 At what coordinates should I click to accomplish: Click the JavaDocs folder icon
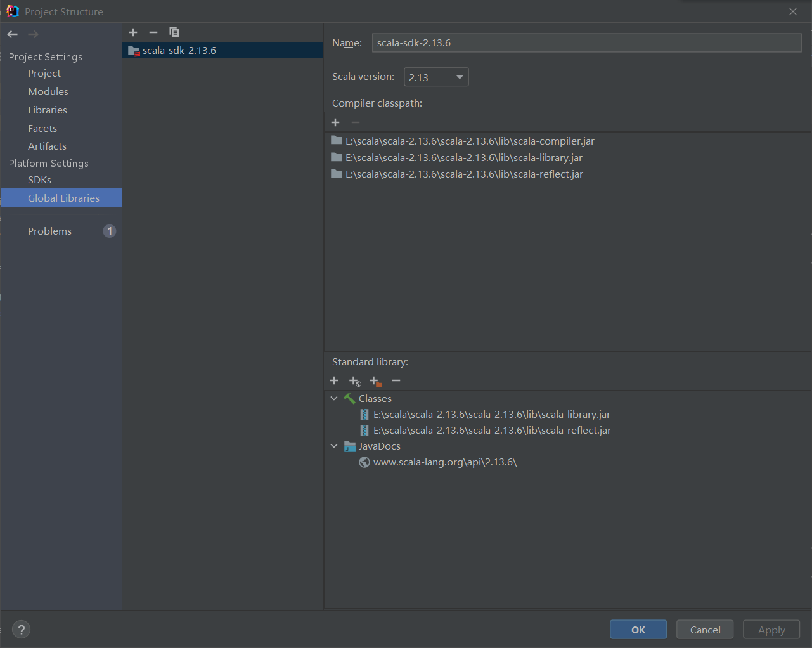tap(350, 446)
